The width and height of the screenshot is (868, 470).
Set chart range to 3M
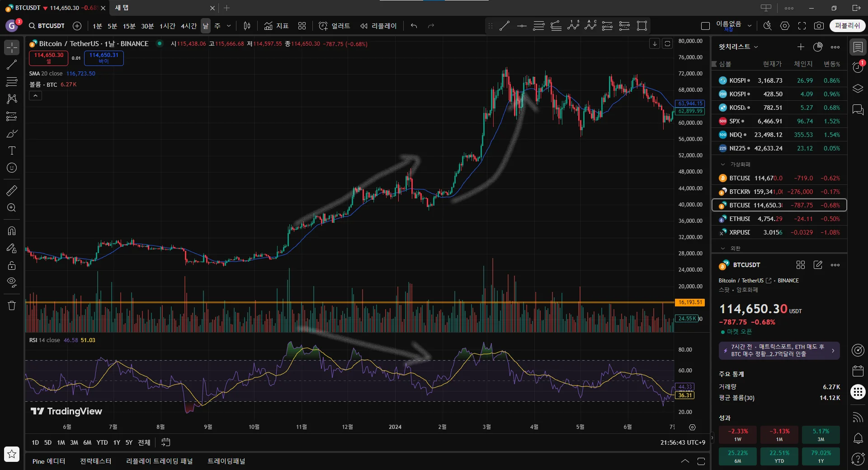click(x=74, y=442)
